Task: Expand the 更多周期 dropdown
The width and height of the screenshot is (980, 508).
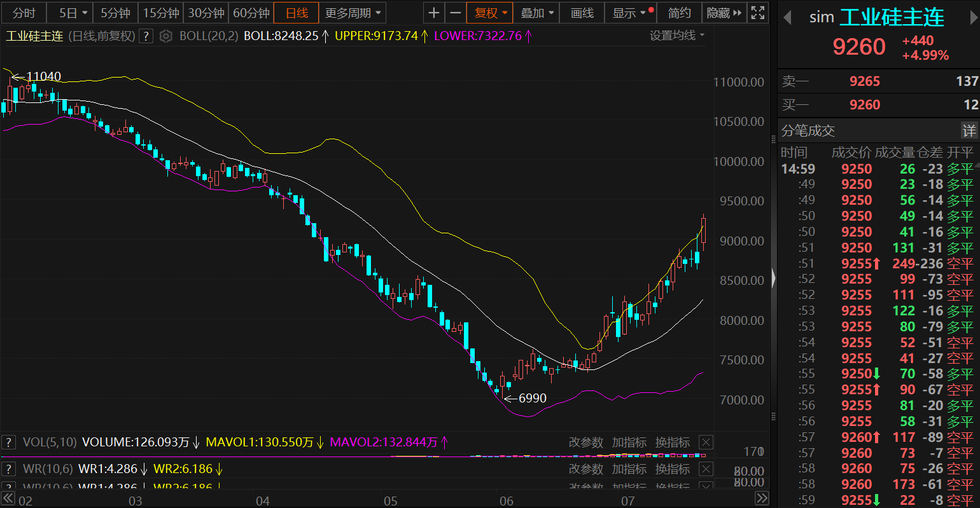Action: (353, 13)
